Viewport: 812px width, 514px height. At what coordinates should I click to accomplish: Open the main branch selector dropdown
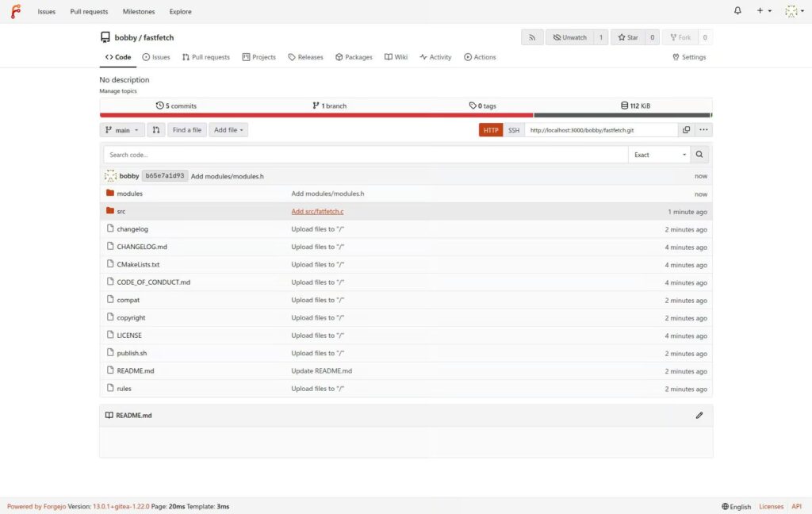tap(121, 129)
